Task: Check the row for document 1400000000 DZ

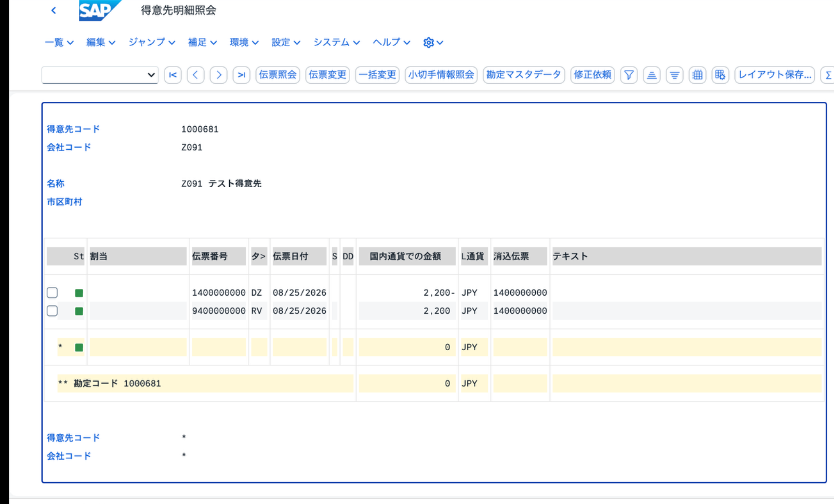Action: coord(52,293)
